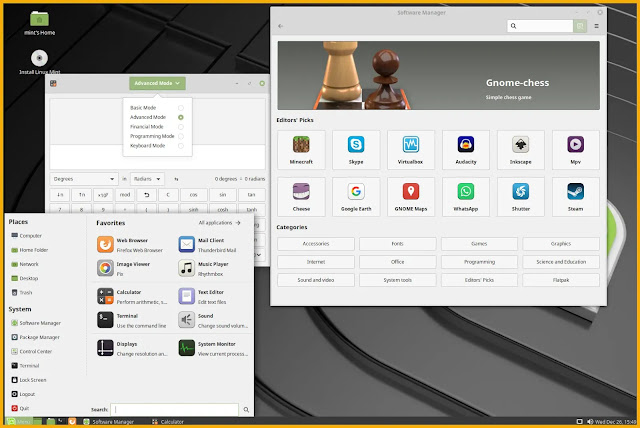This screenshot has height=428, width=640.
Task: Click the menu search magnifier icon
Action: (x=246, y=409)
